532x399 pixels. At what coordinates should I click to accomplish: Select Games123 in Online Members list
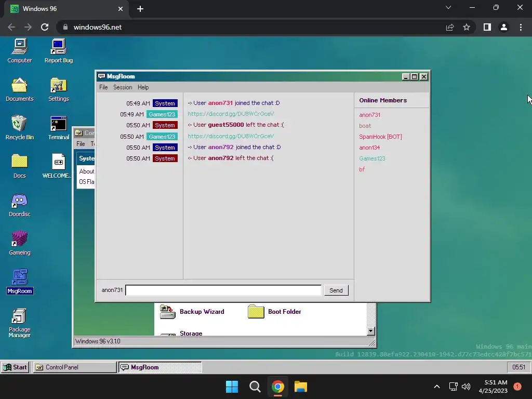click(372, 158)
